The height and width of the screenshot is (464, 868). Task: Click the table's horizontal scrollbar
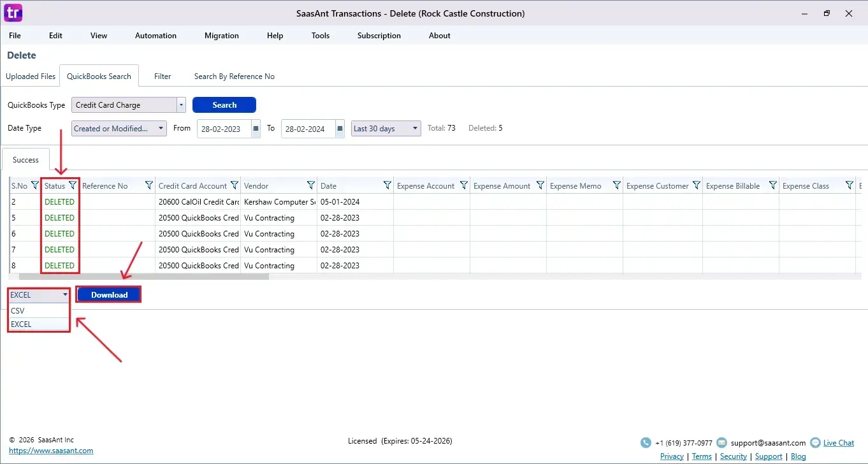(144, 277)
